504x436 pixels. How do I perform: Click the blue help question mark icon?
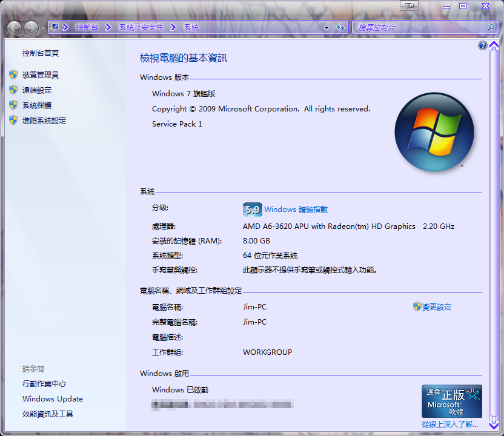click(483, 45)
